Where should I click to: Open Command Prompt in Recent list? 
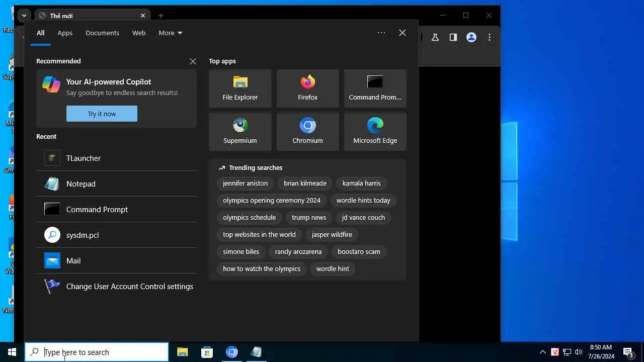[116, 209]
